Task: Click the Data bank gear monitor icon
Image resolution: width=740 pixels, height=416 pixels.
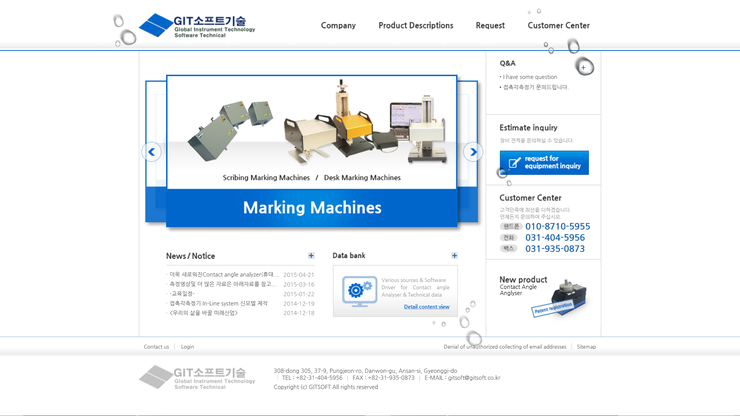Action: click(x=360, y=291)
